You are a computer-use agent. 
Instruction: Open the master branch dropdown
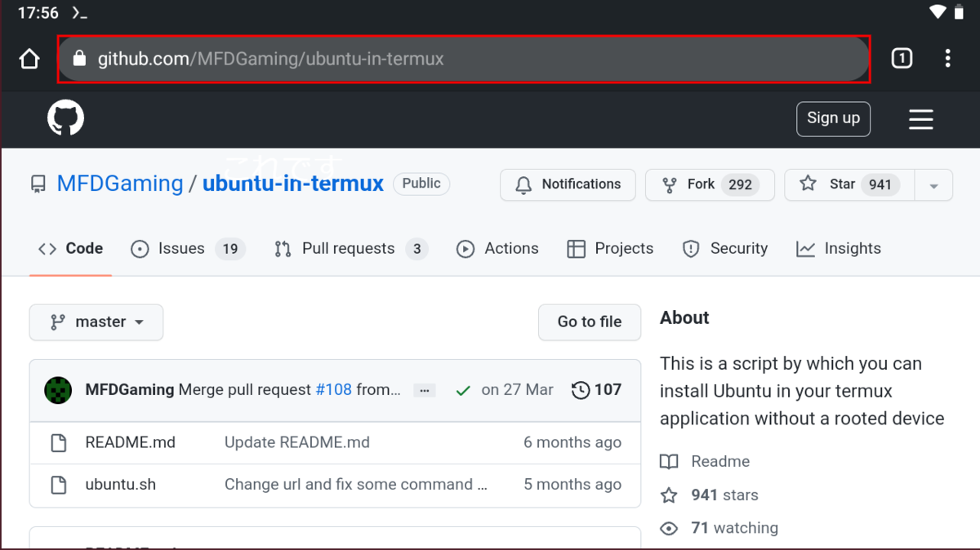(96, 322)
